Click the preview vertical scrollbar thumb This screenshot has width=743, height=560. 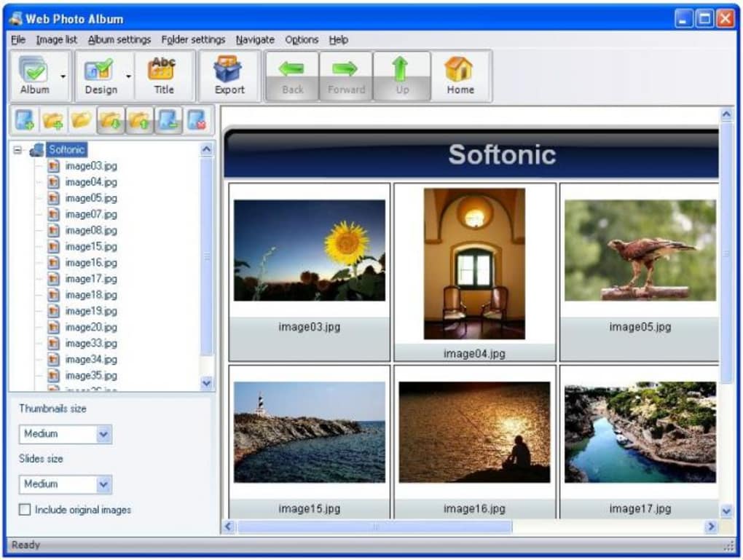pyautogui.click(x=726, y=253)
